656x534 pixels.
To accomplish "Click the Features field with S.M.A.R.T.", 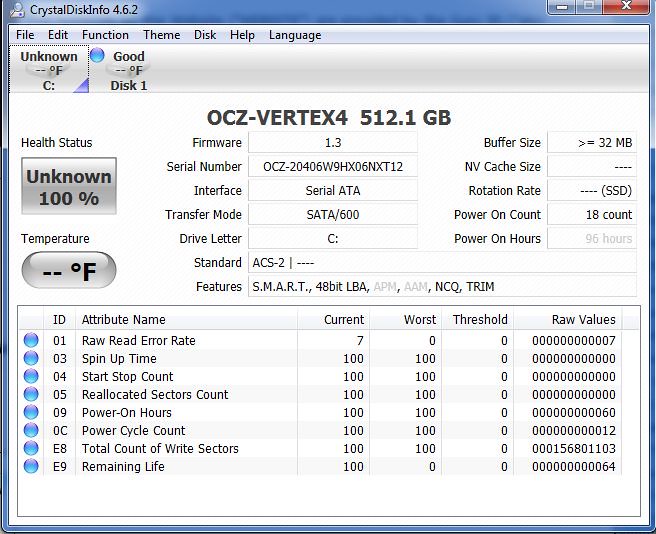I will pyautogui.click(x=443, y=287).
